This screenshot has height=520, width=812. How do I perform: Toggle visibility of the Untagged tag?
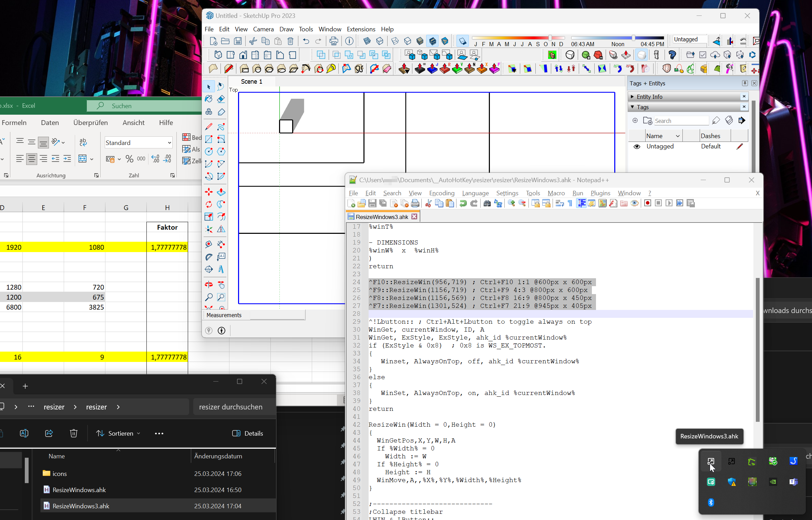tap(637, 146)
